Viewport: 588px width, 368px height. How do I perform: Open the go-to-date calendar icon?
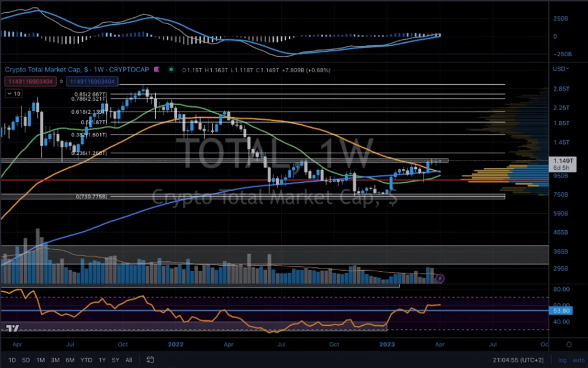click(x=150, y=360)
